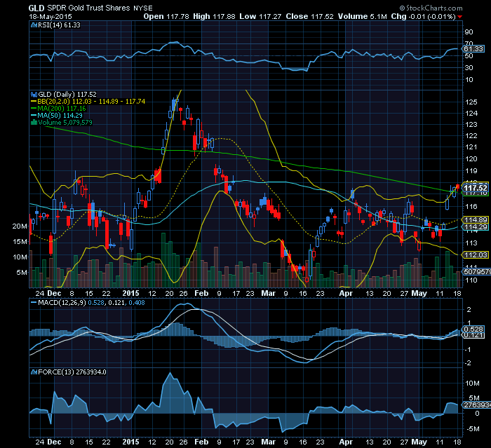The width and height of the screenshot is (491, 448).
Task: Click the 119 label on the price axis
Action: tap(471, 171)
